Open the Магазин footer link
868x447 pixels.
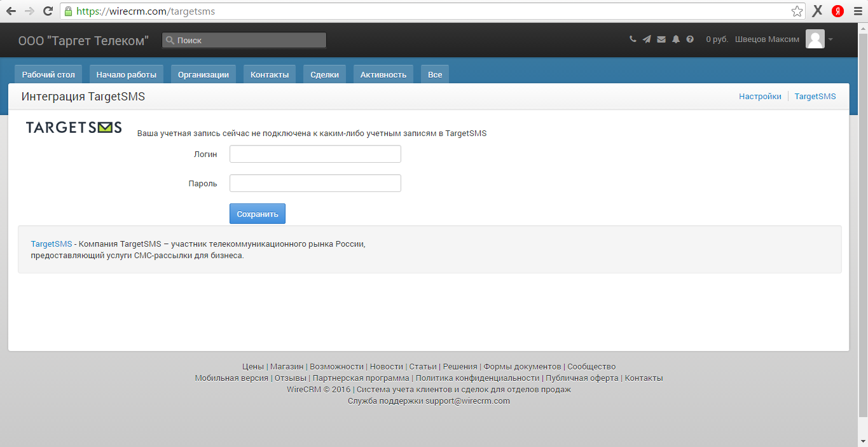click(x=287, y=367)
